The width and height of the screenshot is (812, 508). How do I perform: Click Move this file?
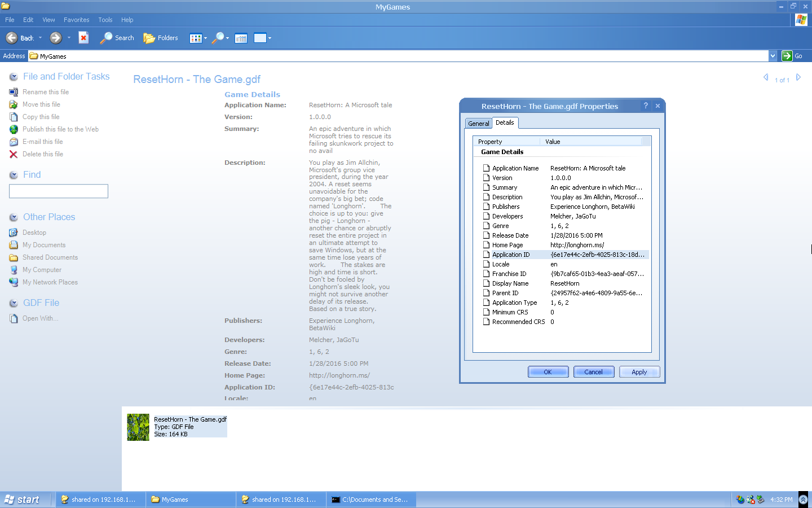(41, 104)
